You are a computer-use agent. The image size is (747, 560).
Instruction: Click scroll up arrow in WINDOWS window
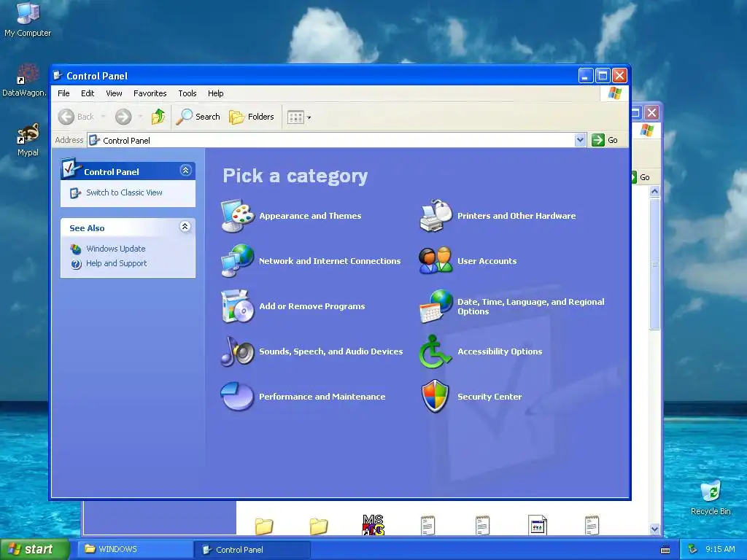coord(654,192)
